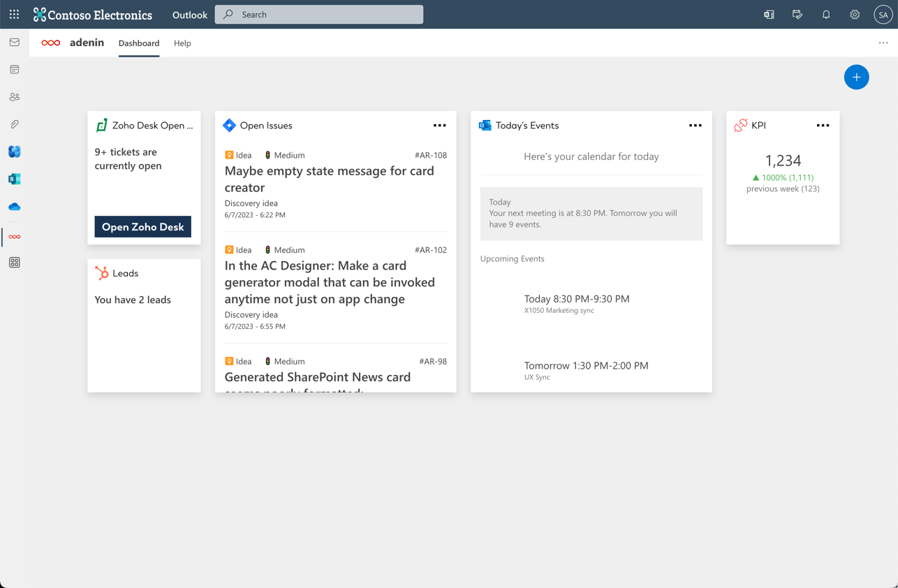This screenshot has height=588, width=898.
Task: Click the HubSpot icon on the Leads card
Action: coord(102,273)
